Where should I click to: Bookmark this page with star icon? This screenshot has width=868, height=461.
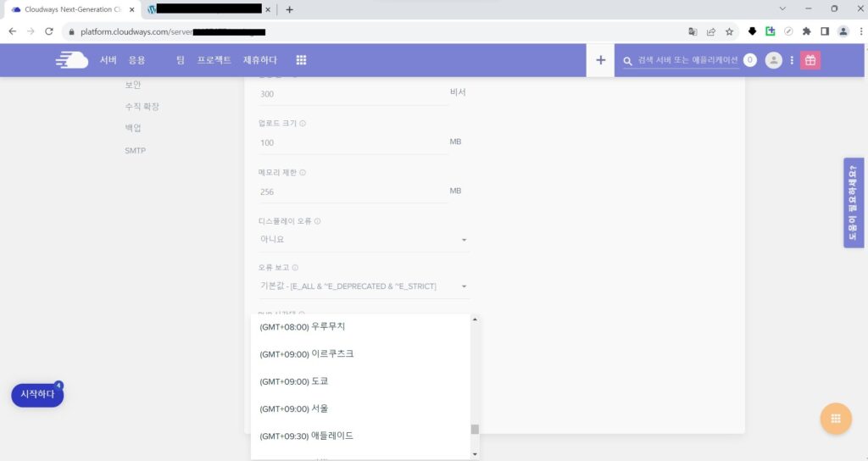tap(730, 31)
